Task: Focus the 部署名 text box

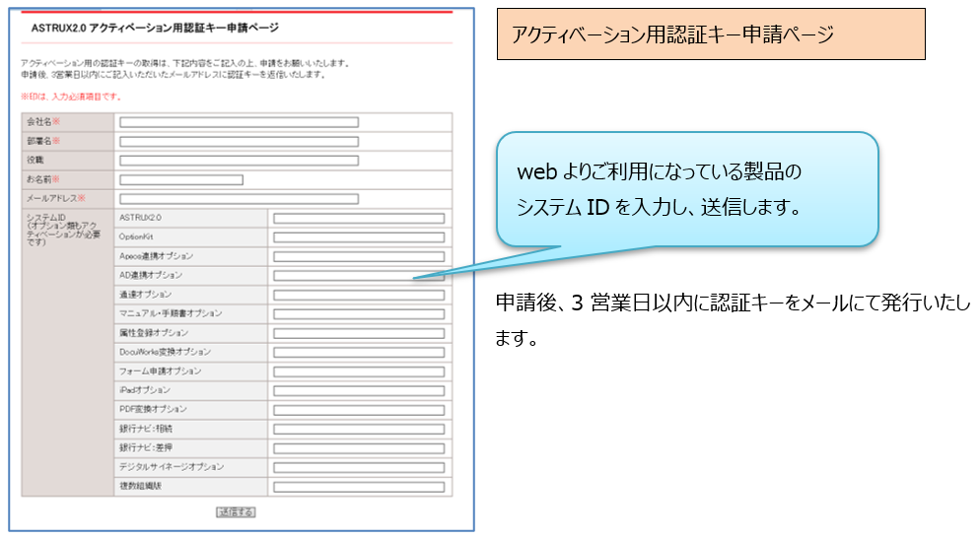Action: point(239,142)
